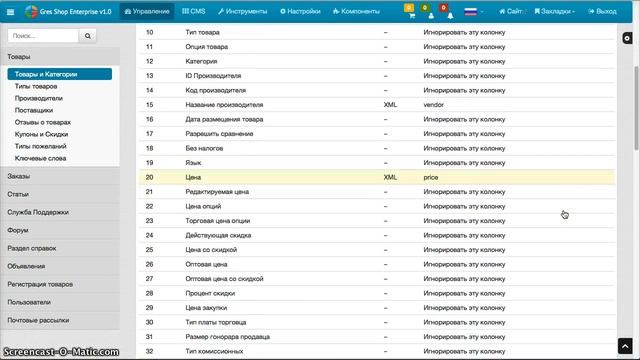The width and height of the screenshot is (640, 360).
Task: Click the Цена закупки row label
Action: click(x=206, y=308)
